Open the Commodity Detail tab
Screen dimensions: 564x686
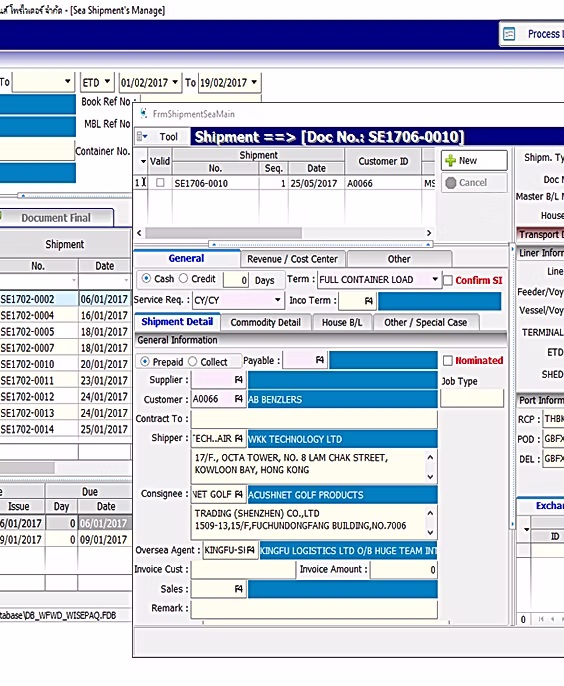click(266, 322)
